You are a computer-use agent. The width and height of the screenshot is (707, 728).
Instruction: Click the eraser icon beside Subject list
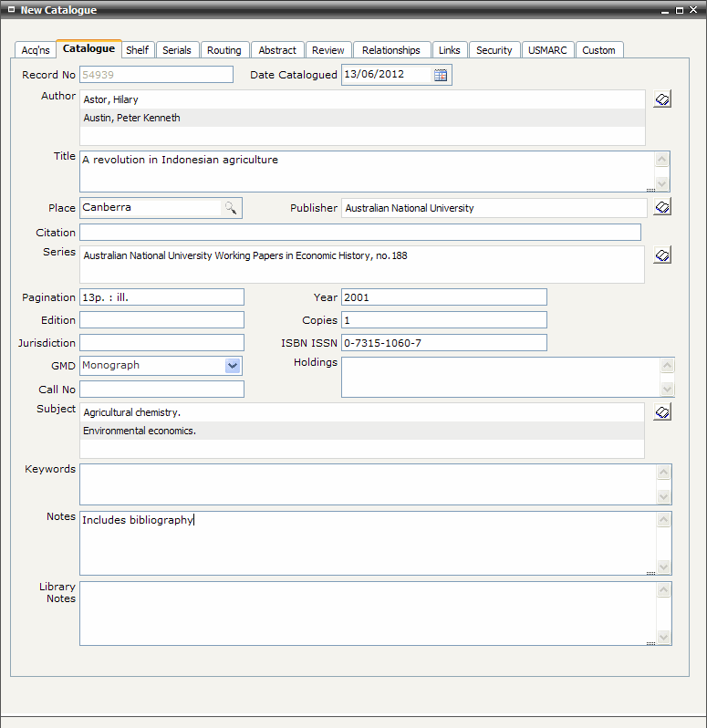[662, 413]
